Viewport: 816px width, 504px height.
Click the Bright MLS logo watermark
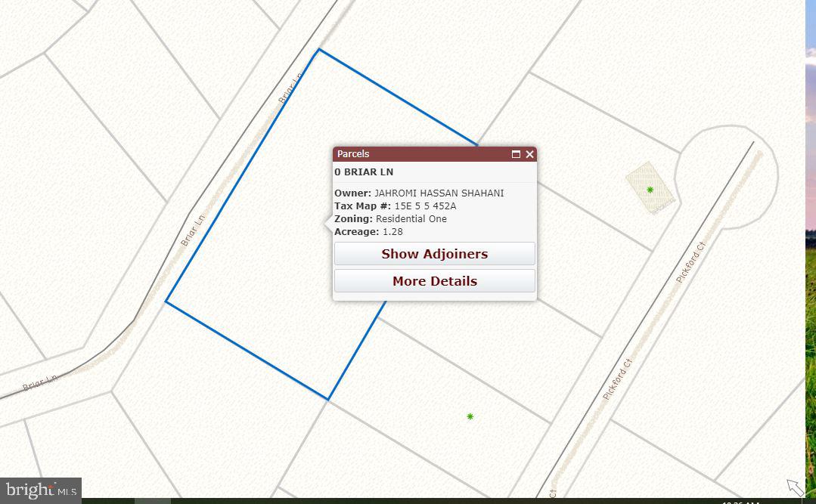click(x=40, y=490)
